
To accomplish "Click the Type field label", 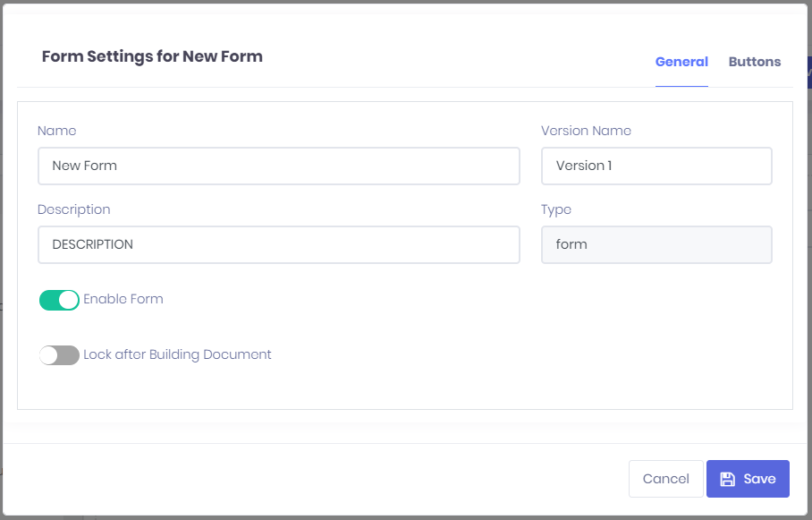I will click(556, 209).
